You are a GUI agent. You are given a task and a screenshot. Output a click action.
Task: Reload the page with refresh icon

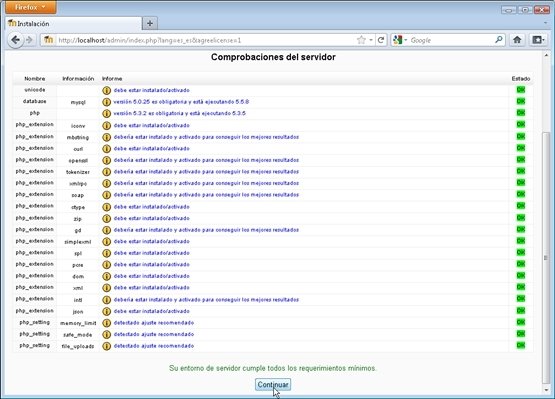(x=381, y=40)
